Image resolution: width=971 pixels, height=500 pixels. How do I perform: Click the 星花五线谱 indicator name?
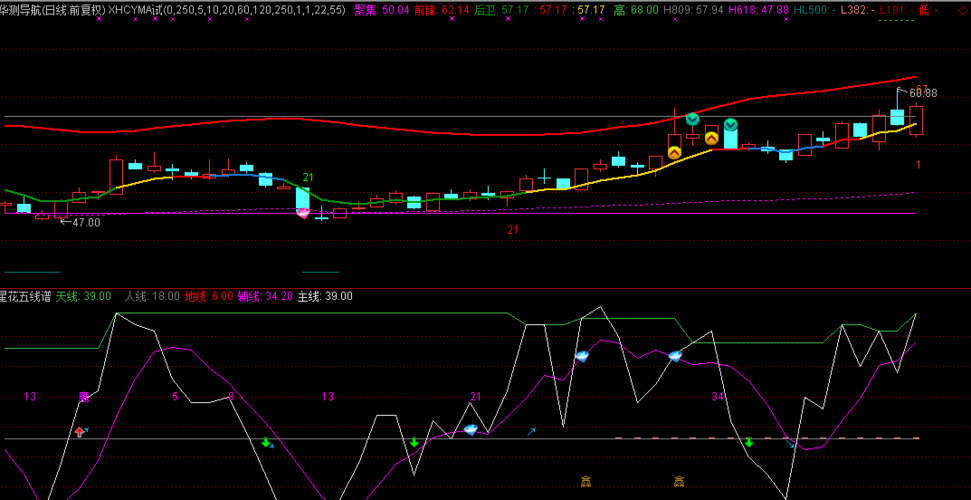(26, 296)
